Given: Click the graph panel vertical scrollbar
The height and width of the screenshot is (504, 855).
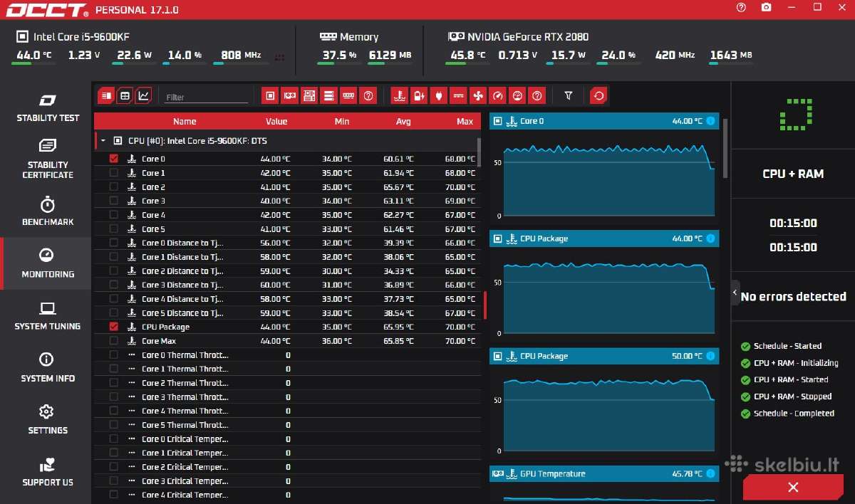Looking at the screenshot, I should 725,148.
